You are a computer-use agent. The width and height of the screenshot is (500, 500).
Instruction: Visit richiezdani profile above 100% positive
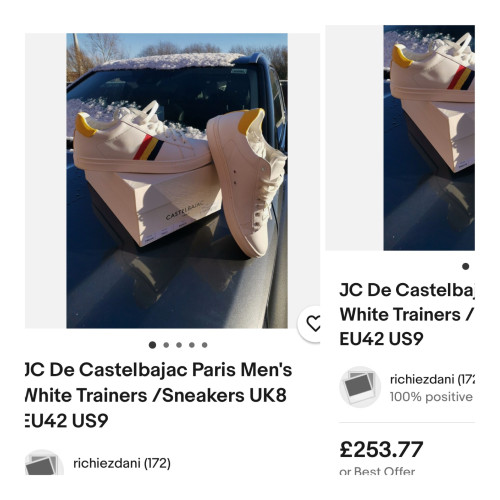[x=432, y=379]
